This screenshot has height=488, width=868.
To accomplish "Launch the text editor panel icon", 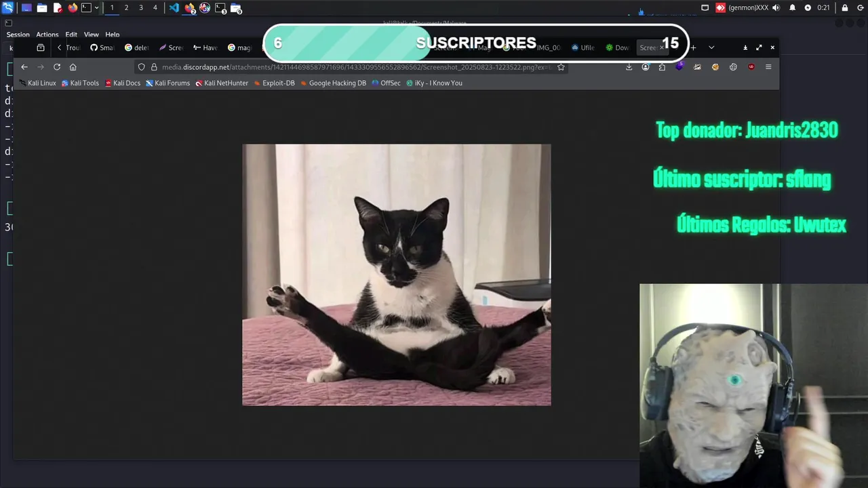I will click(58, 8).
